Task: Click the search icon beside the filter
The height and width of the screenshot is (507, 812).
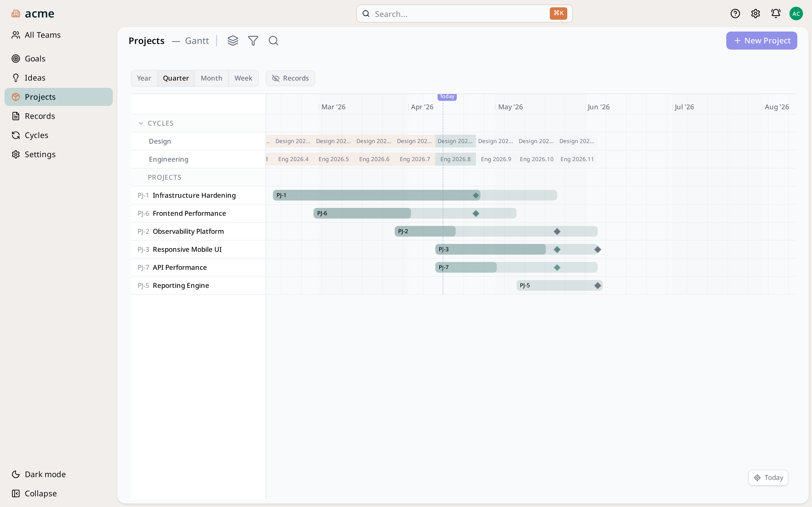Action: [x=273, y=41]
